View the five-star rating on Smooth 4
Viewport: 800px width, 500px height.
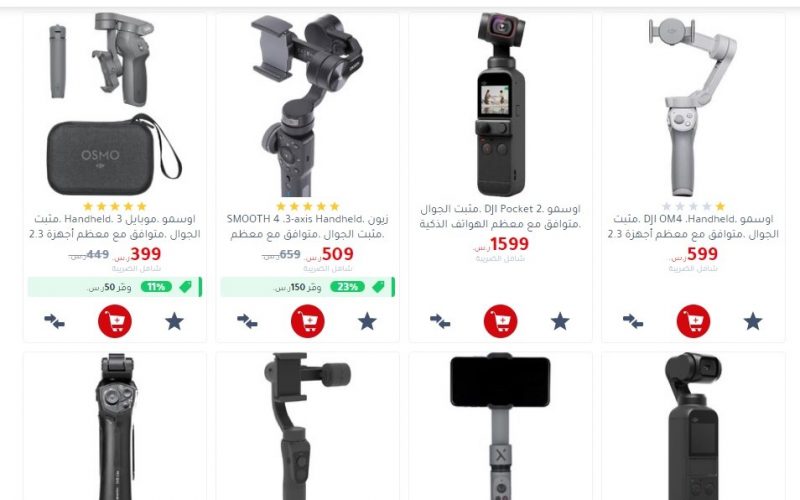[x=308, y=206]
